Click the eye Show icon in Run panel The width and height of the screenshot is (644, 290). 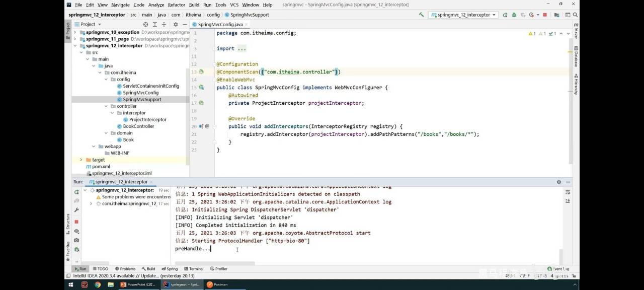(76, 231)
